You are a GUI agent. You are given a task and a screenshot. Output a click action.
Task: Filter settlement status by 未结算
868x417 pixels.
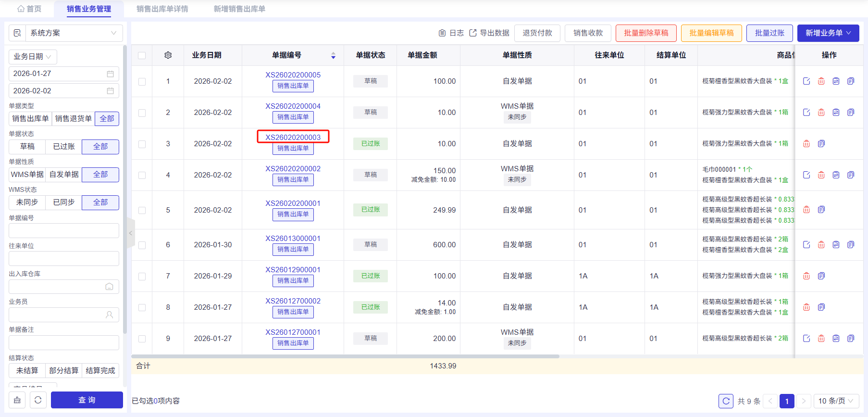[x=27, y=371]
